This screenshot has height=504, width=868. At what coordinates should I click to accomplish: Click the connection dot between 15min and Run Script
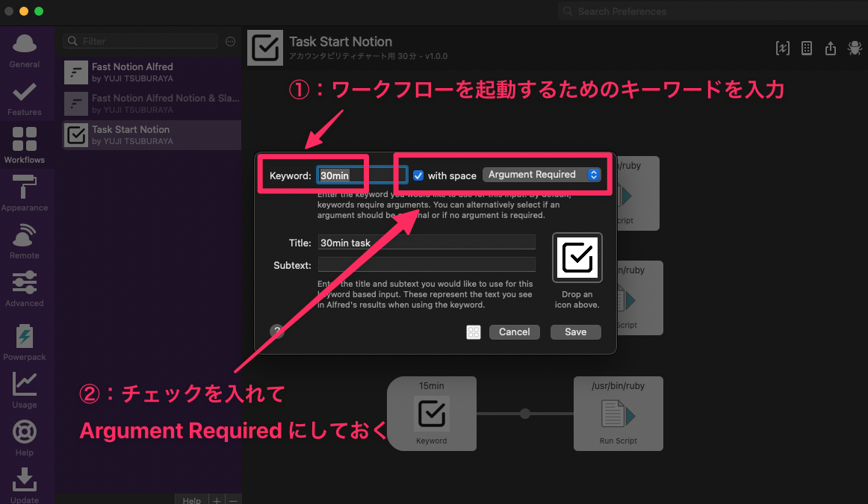click(x=525, y=413)
